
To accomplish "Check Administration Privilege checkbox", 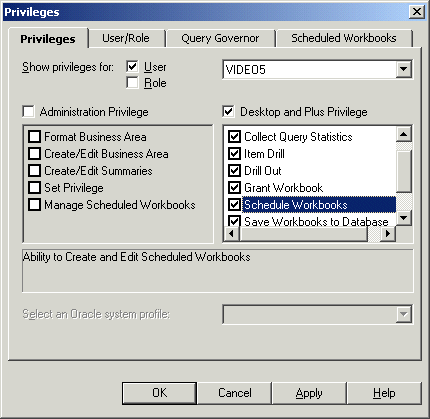I will point(28,111).
